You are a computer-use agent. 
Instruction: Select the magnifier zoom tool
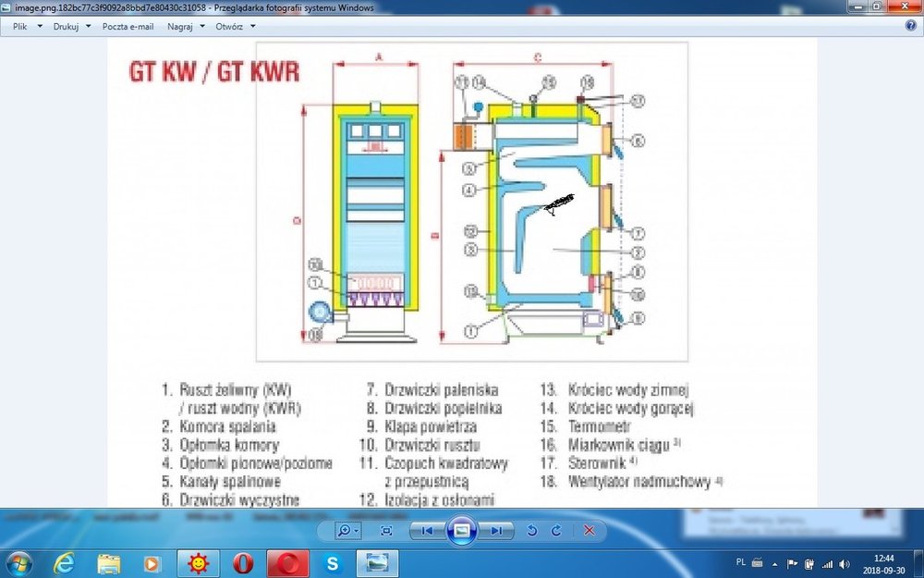coord(343,530)
